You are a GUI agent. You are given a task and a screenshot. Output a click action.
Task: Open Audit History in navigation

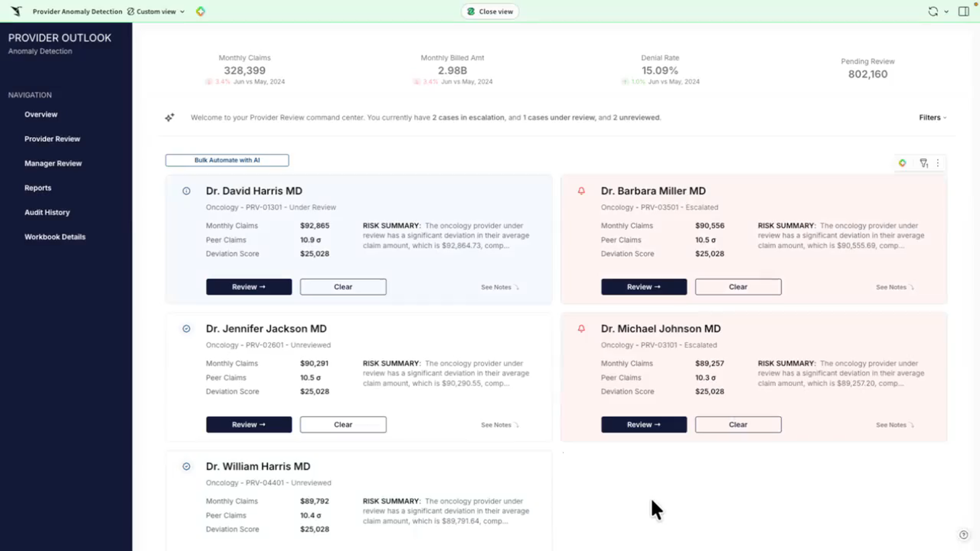click(47, 212)
